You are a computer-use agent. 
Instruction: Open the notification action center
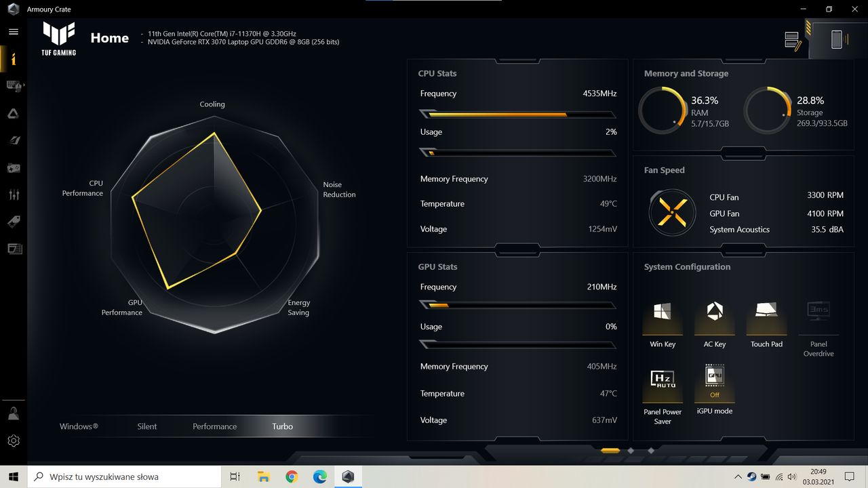tap(849, 476)
